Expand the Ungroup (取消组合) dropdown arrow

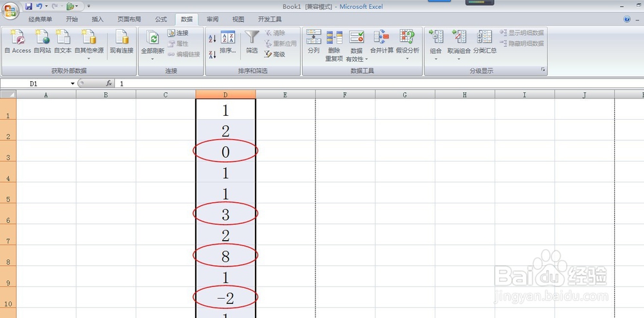(x=459, y=59)
